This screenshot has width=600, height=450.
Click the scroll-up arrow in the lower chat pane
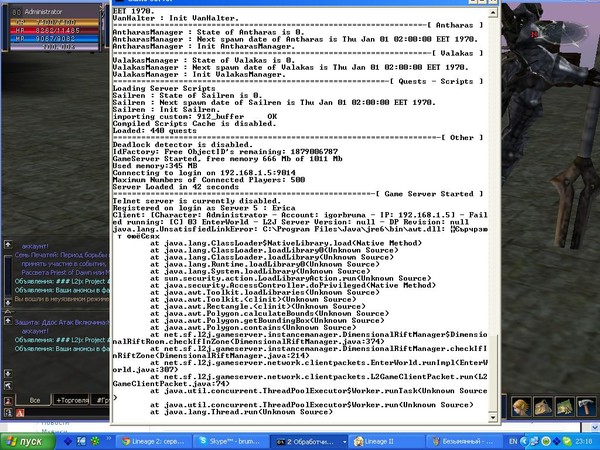[8, 321]
